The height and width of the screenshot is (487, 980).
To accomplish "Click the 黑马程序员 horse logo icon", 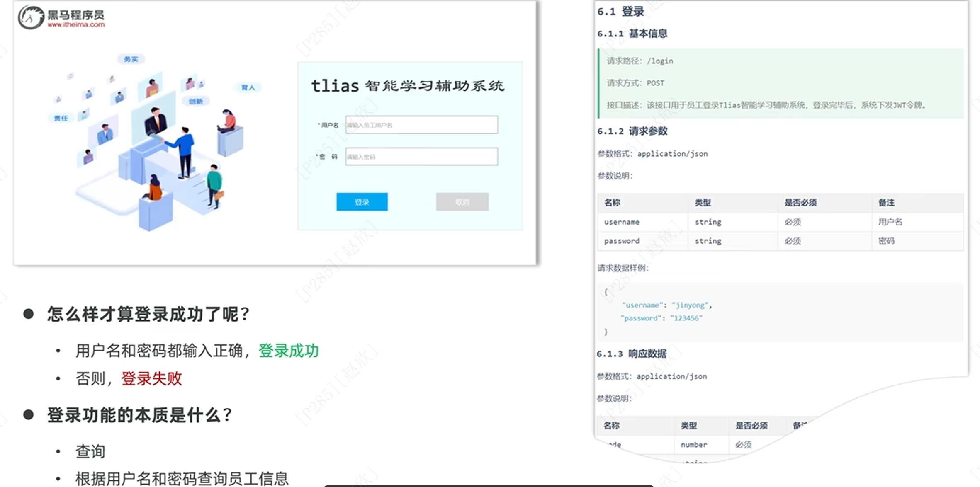I will (x=31, y=17).
